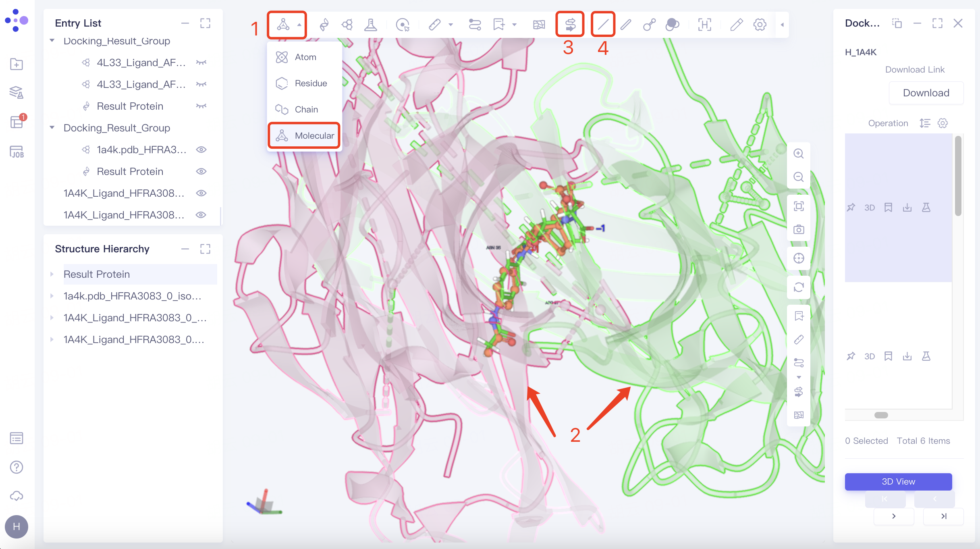The height and width of the screenshot is (549, 980).
Task: Open the selection mode dropdown arrow
Action: 299,25
